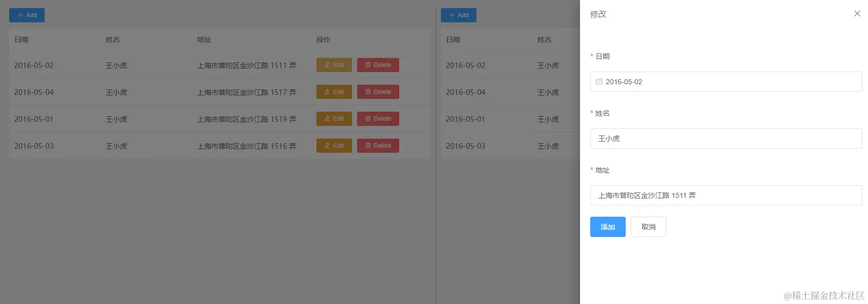
Task: Select the 2016-05-04 date cell in left table
Action: point(34,92)
